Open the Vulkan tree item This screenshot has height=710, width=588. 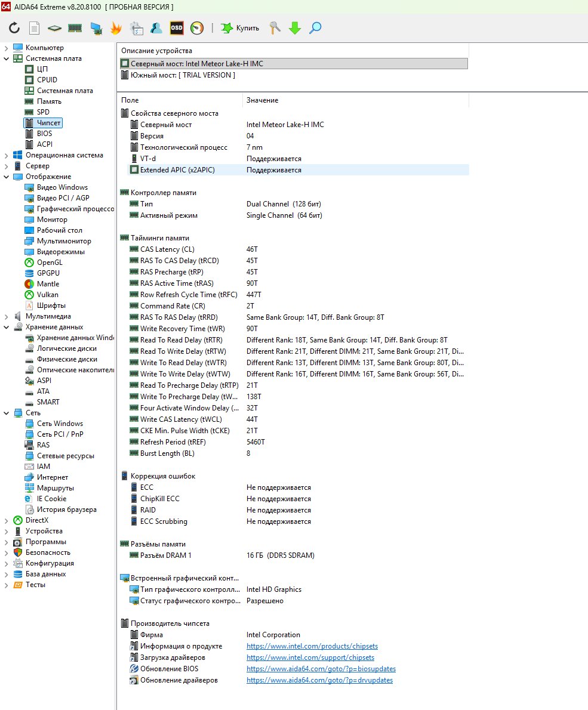48,295
